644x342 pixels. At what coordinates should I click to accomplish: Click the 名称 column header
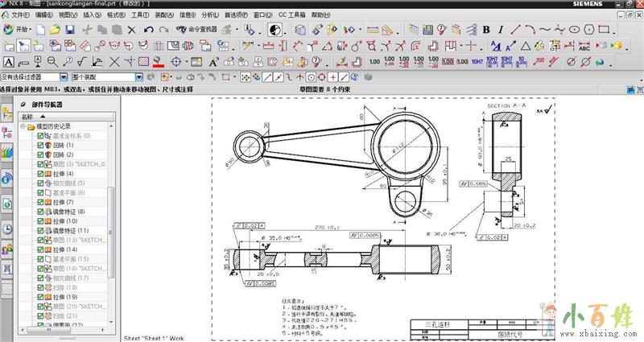click(29, 117)
